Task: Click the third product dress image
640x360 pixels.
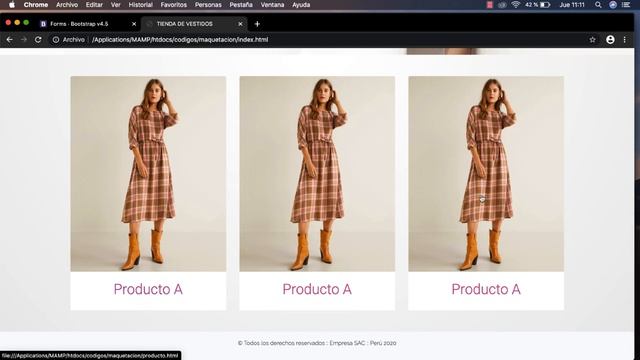Action: (x=486, y=174)
